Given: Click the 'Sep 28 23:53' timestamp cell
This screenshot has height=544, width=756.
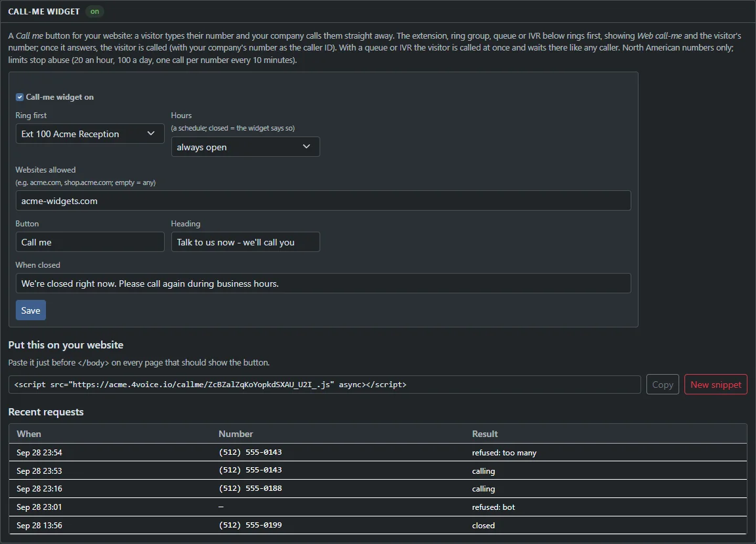Looking at the screenshot, I should click(39, 471).
